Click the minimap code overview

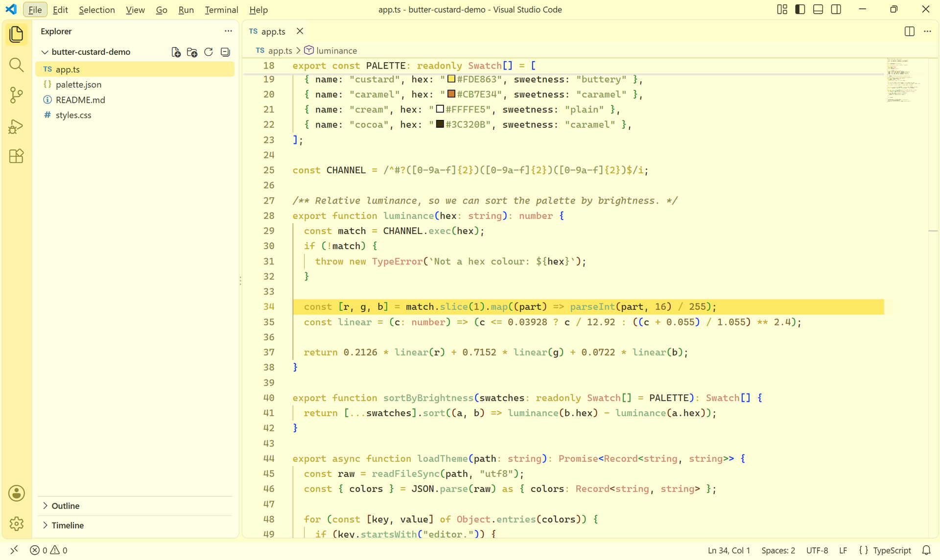pyautogui.click(x=903, y=81)
